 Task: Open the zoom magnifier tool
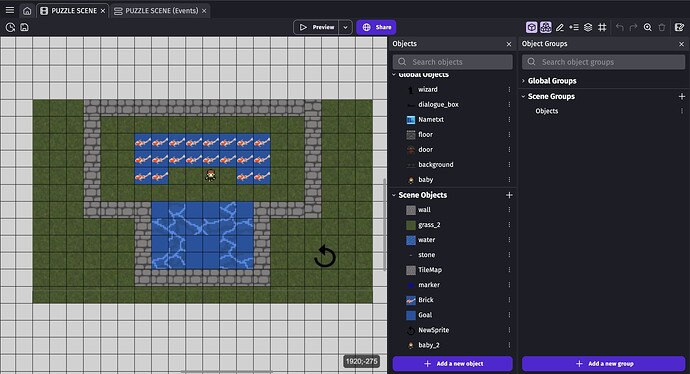click(647, 27)
